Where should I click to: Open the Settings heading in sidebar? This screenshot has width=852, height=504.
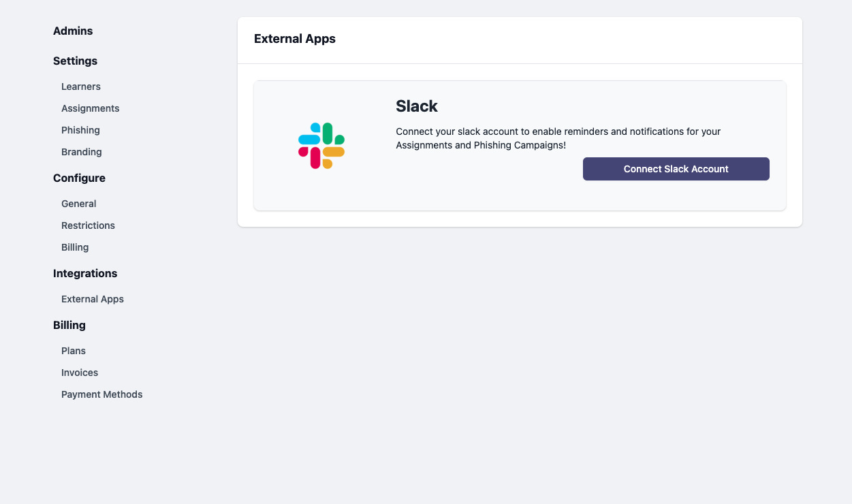pyautogui.click(x=75, y=61)
